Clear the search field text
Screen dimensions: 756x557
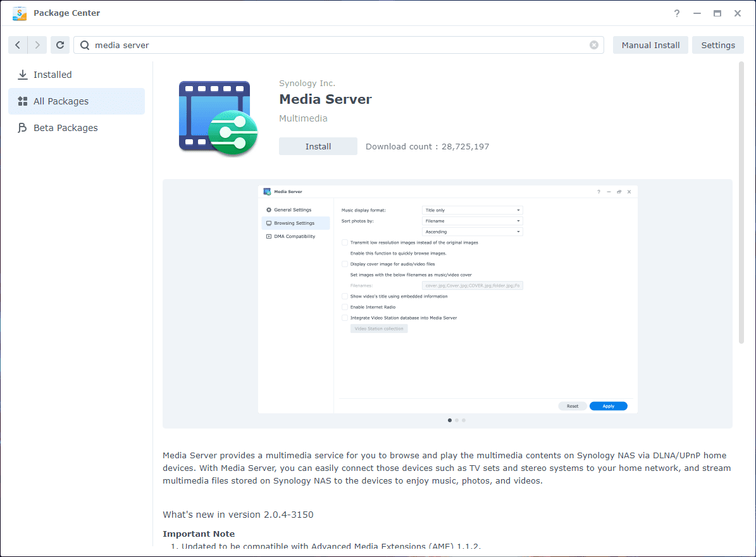point(594,45)
